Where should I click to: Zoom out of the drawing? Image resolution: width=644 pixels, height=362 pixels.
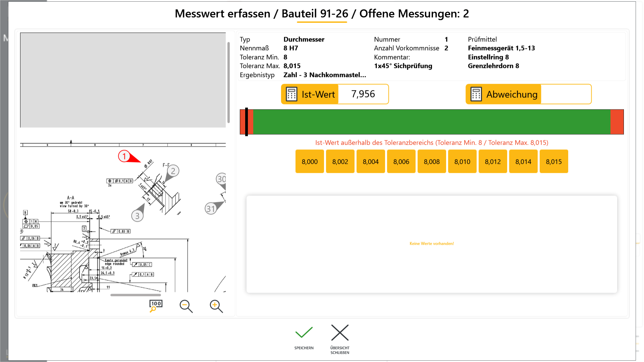[x=186, y=306]
